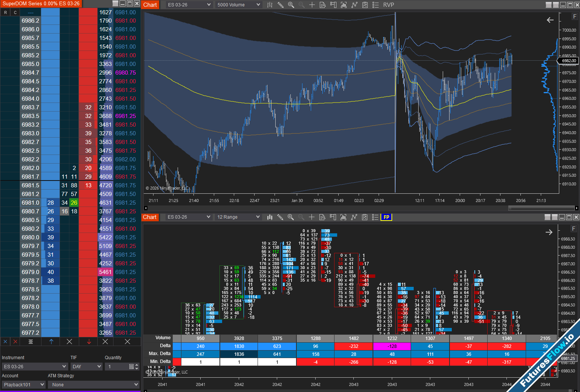Viewport: 580px width, 392px height.
Task: Select crosshair cursor icon in lower chart toolbar
Action: [x=311, y=217]
